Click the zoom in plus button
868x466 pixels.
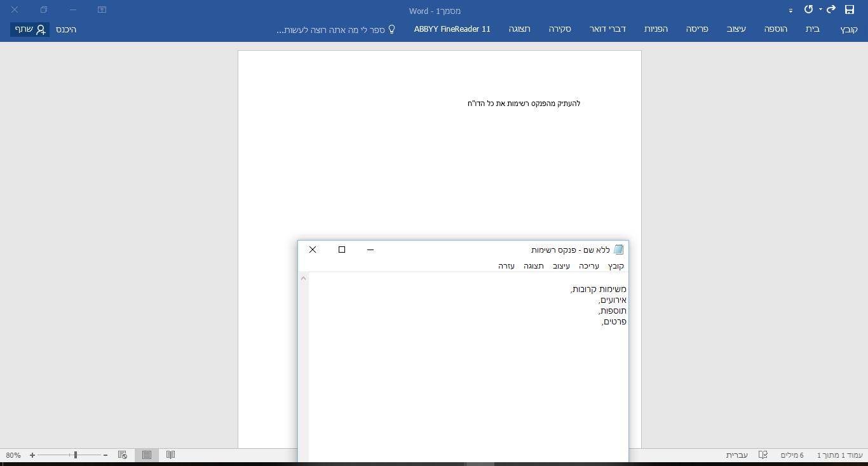click(x=32, y=455)
